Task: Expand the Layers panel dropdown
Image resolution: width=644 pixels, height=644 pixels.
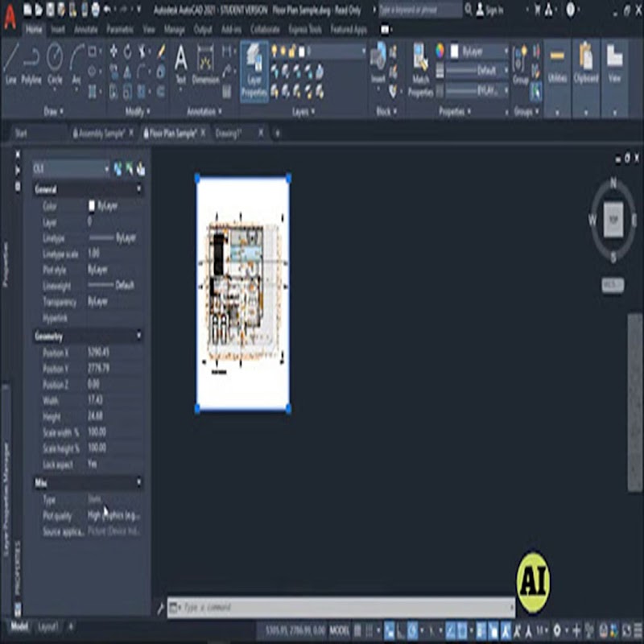Action: 303,111
